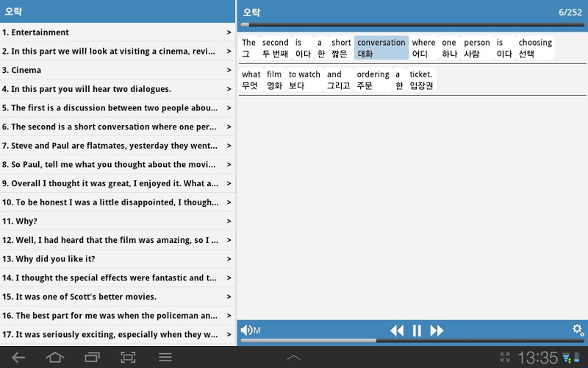Tap the chevron on row 12 Well, I had heard
The height and width of the screenshot is (368, 588).
[229, 241]
